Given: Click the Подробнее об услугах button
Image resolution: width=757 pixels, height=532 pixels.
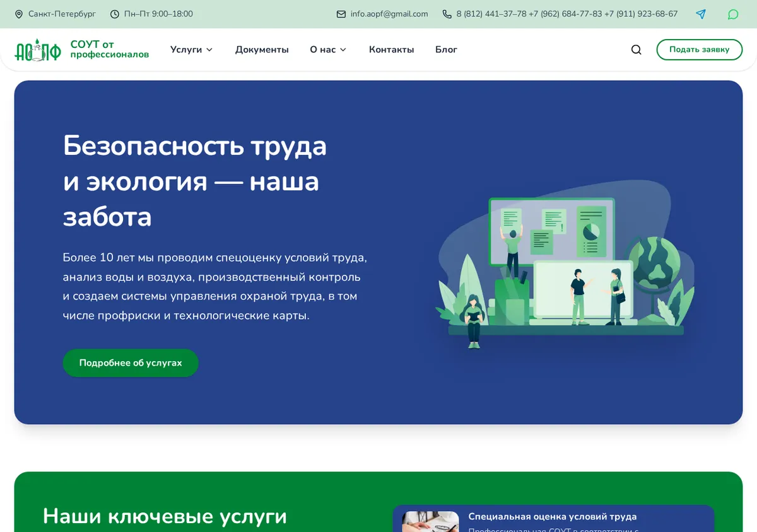Looking at the screenshot, I should (131, 363).
